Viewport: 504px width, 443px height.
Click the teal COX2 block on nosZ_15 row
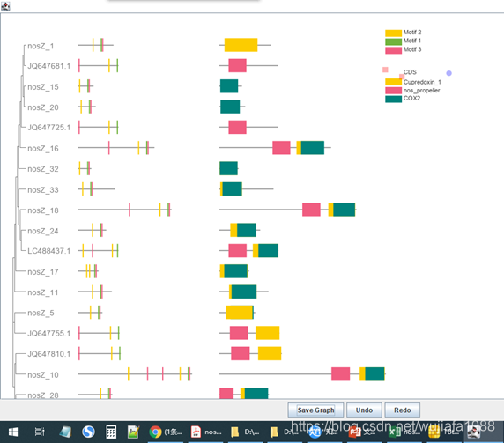(x=229, y=86)
